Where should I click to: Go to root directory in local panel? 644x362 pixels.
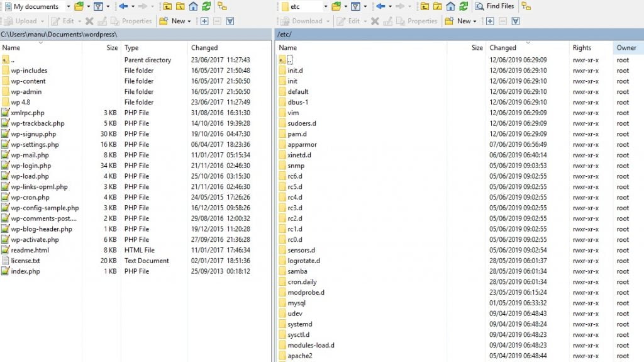tap(180, 6)
